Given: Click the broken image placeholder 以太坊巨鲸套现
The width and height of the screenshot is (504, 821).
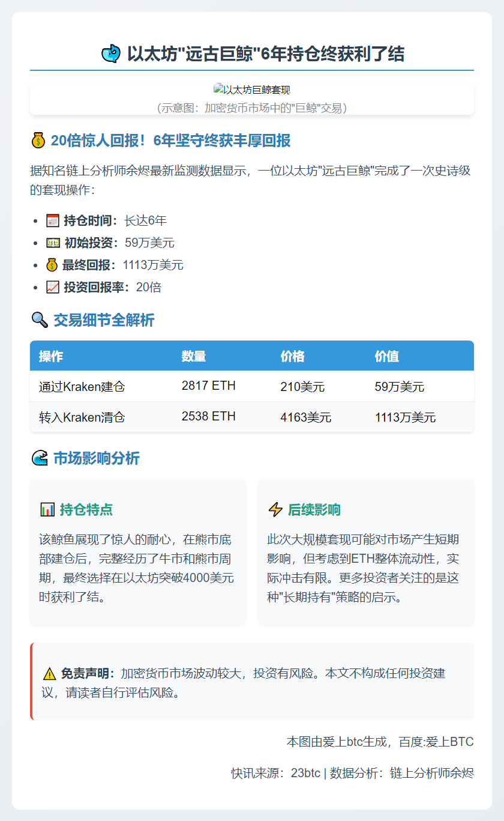Looking at the screenshot, I should tap(251, 88).
